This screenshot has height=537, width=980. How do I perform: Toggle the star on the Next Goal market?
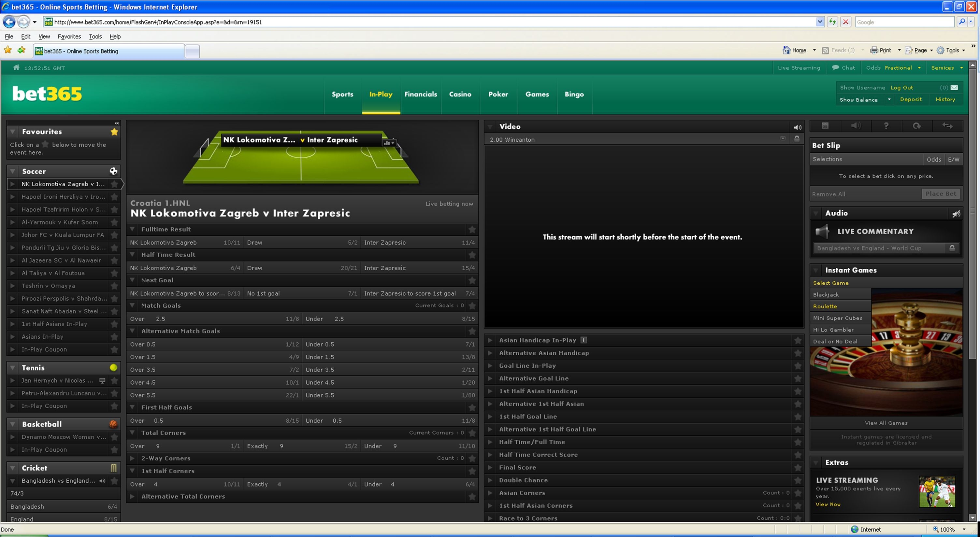[472, 280]
